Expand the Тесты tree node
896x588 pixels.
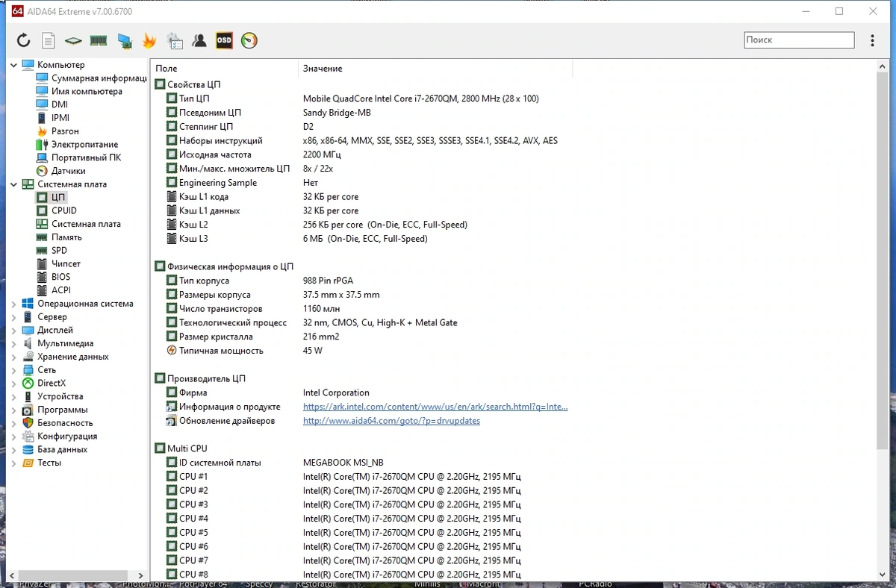[14, 463]
